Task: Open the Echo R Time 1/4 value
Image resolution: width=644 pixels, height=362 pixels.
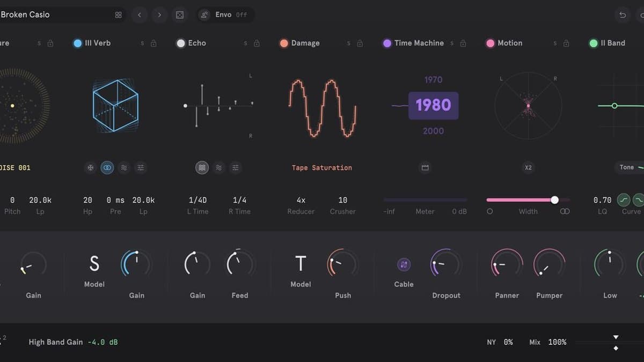Action: click(x=240, y=200)
